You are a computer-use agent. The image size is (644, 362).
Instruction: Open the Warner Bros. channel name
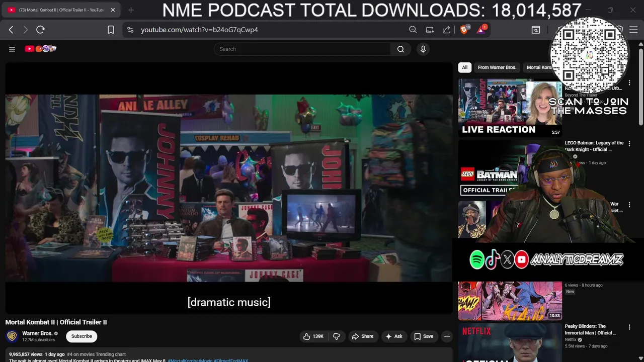pos(37,333)
